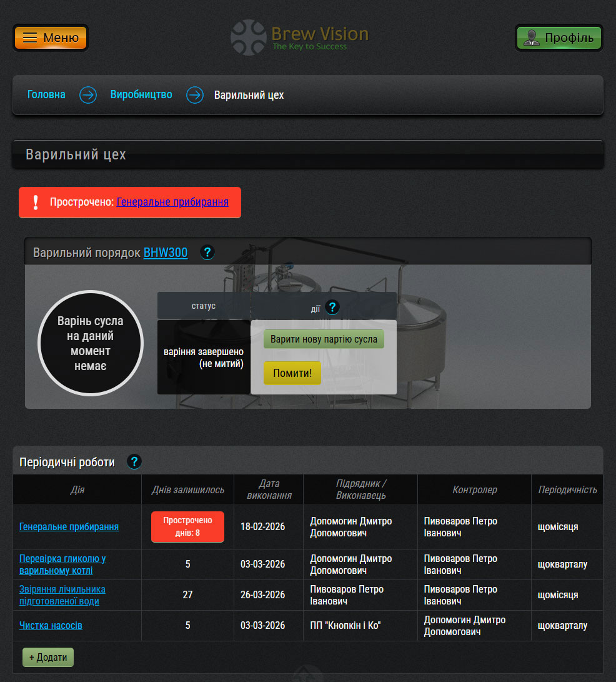Navigate to Виробництво breadcrumb
The width and height of the screenshot is (616, 682).
[141, 95]
